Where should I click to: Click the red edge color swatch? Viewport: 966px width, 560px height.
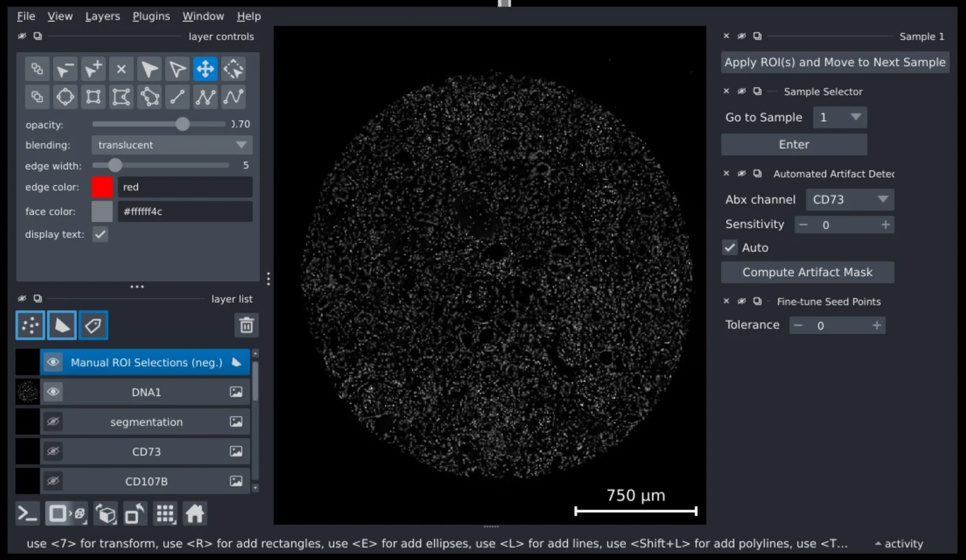(x=102, y=187)
